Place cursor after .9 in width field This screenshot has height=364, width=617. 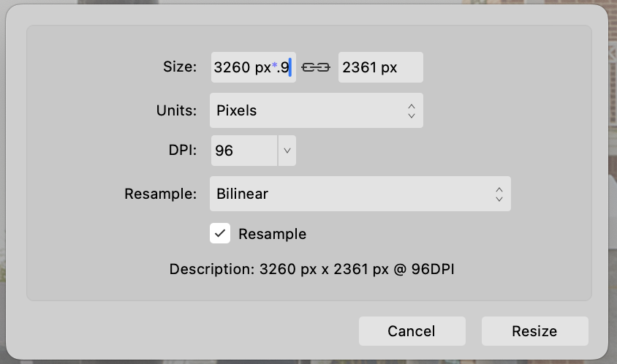[x=290, y=67]
